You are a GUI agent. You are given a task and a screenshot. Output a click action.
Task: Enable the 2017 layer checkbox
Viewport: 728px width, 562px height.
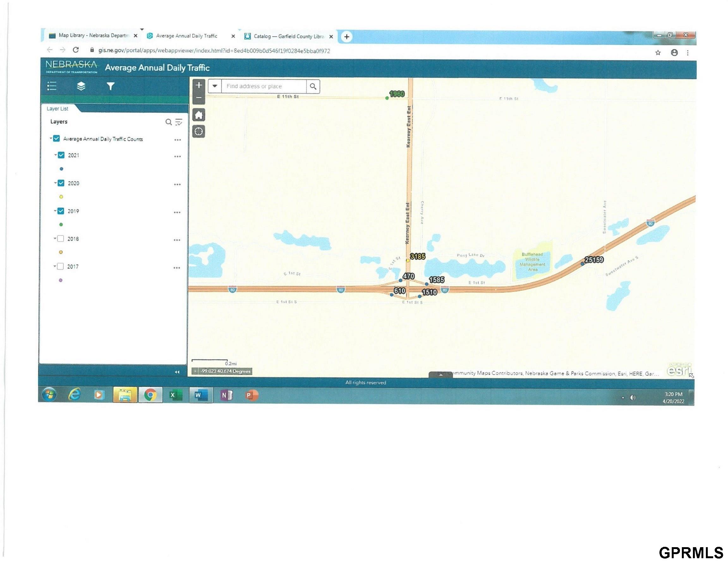60,266
